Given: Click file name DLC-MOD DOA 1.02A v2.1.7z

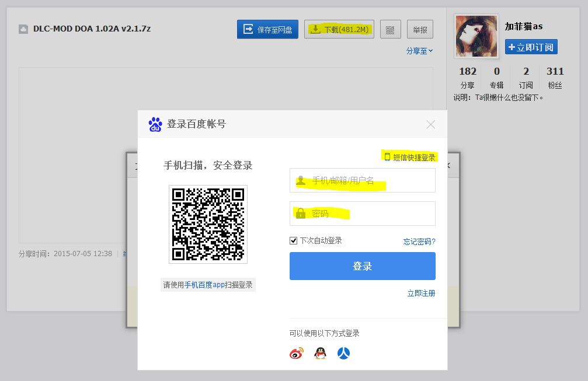Looking at the screenshot, I should (x=92, y=29).
